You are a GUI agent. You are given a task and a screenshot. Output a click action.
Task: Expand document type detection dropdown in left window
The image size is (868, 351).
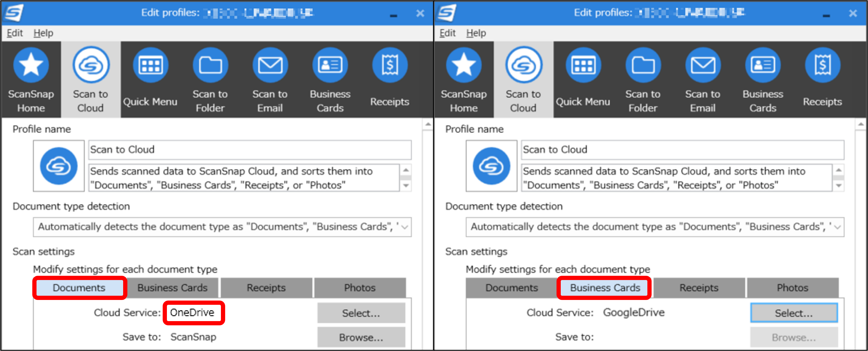[x=405, y=227]
